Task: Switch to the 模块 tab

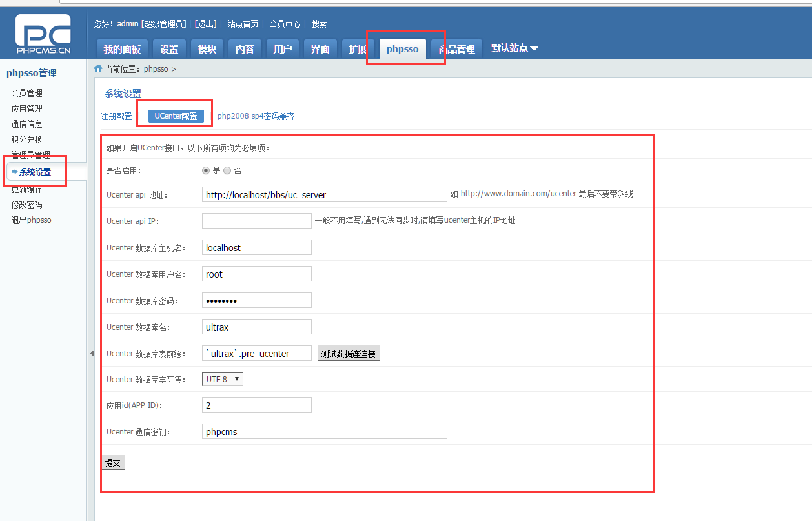Action: click(207, 49)
